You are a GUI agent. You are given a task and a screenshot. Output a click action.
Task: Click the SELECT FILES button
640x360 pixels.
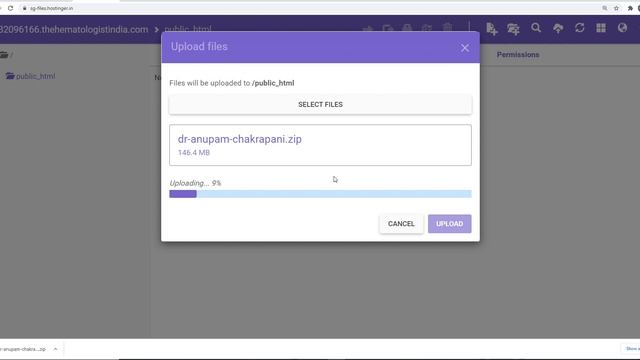pyautogui.click(x=320, y=104)
